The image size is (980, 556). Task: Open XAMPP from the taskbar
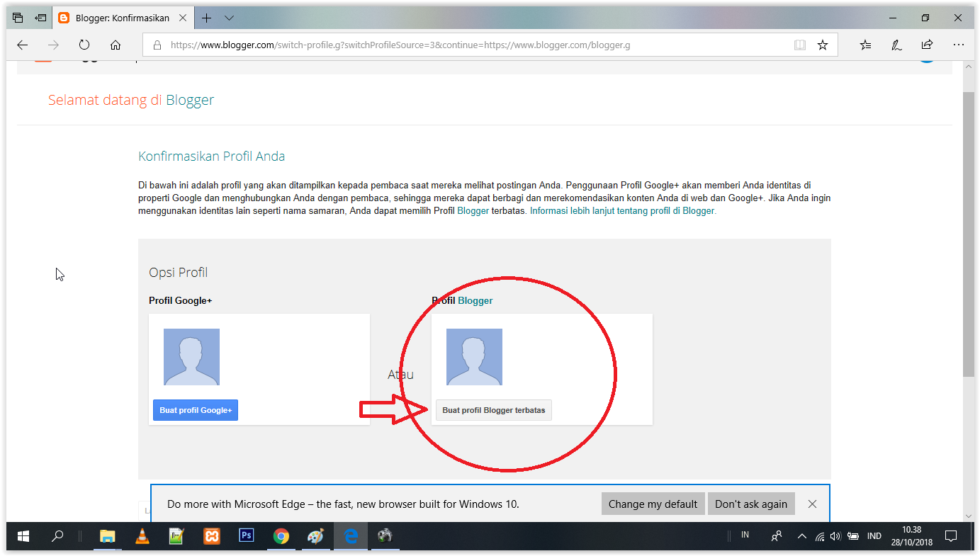(x=211, y=536)
